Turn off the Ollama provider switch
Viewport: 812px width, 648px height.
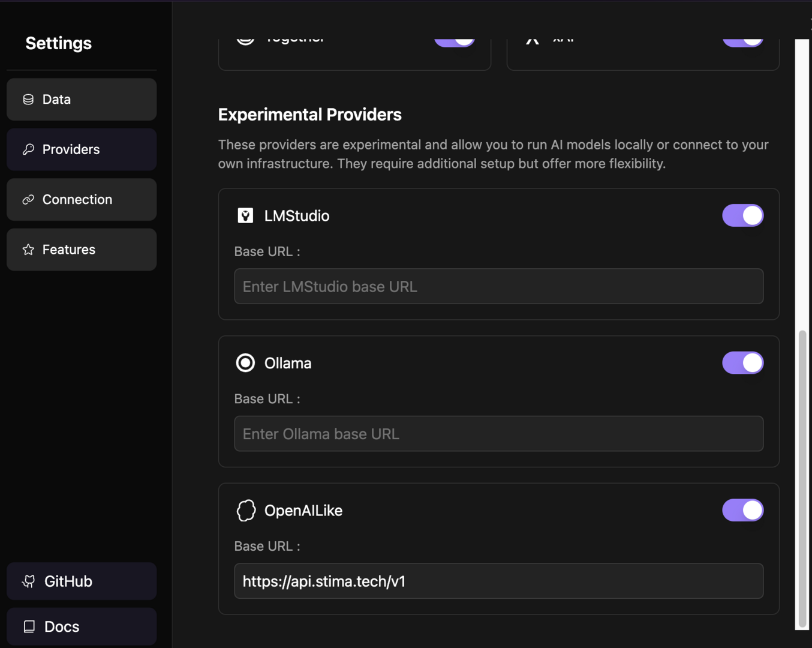pos(742,363)
